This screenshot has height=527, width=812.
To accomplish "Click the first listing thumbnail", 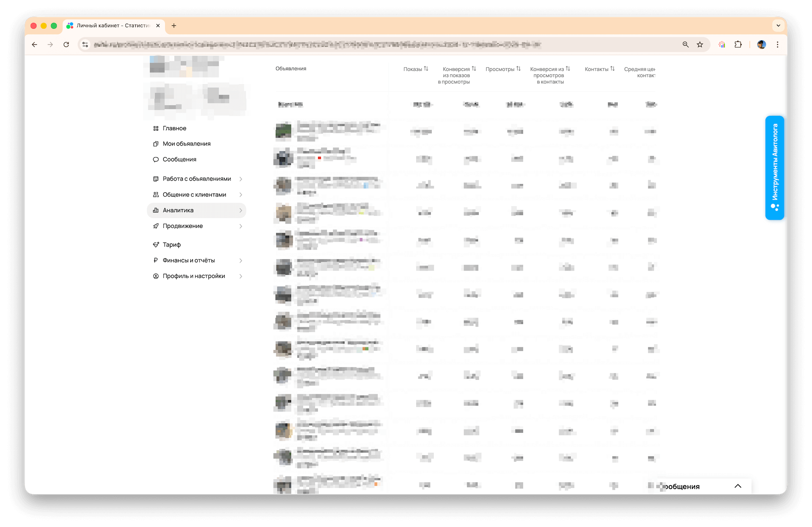I will [283, 131].
